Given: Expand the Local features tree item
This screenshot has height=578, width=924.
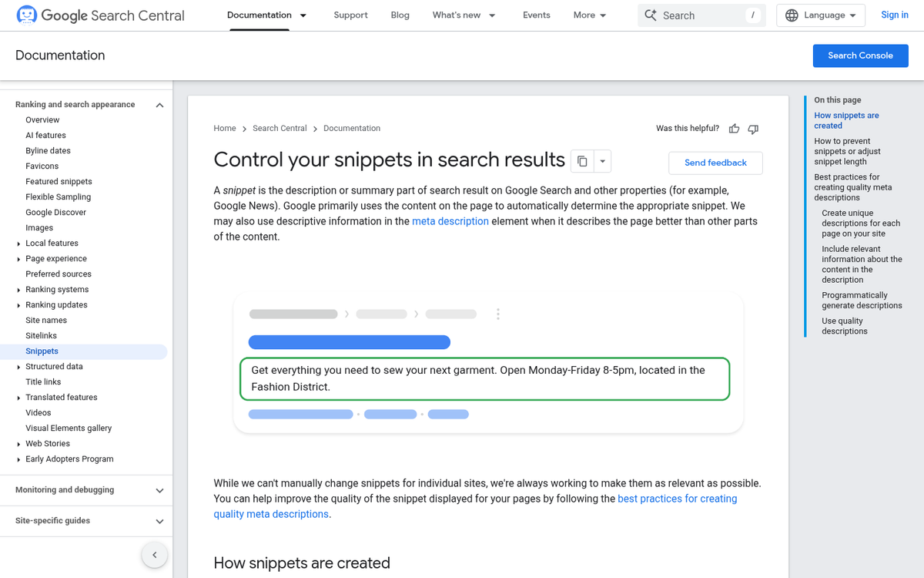Looking at the screenshot, I should point(19,243).
